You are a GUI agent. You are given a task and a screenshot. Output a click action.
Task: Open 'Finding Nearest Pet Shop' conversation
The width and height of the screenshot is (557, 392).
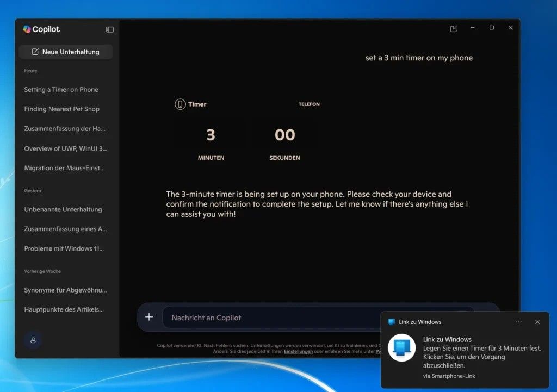[61, 109]
